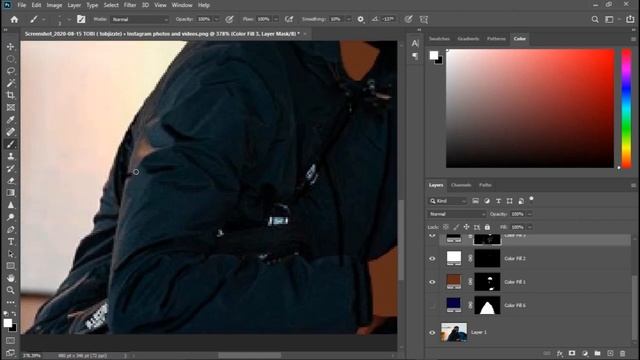
Task: Open the Select menu
Action: point(111,5)
